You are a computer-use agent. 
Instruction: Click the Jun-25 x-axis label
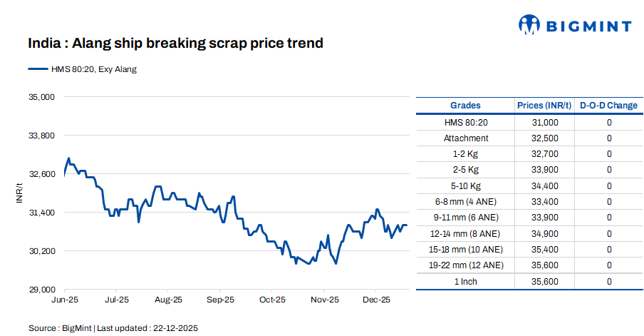coord(65,300)
